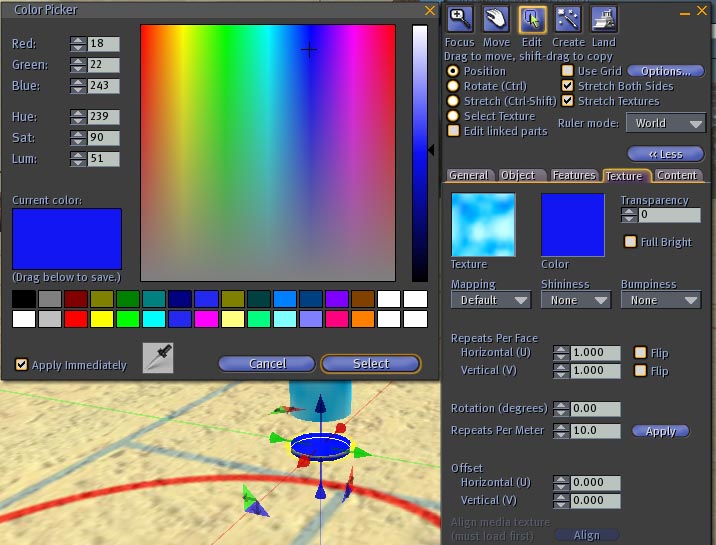Click the green right manipulator arrow

point(363,453)
